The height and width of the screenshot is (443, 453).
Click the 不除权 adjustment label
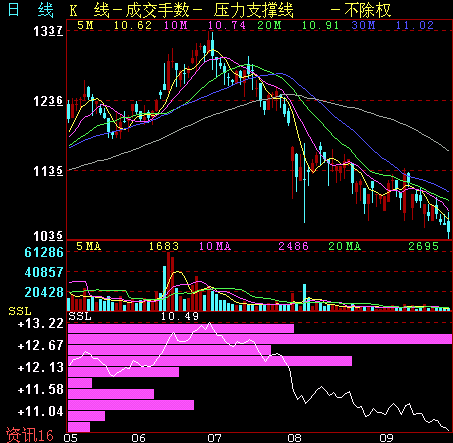click(x=367, y=10)
